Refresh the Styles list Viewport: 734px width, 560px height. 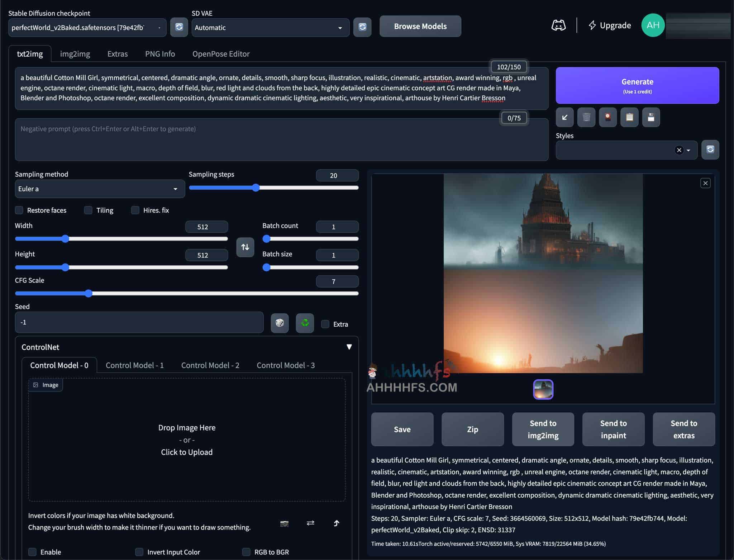(710, 150)
